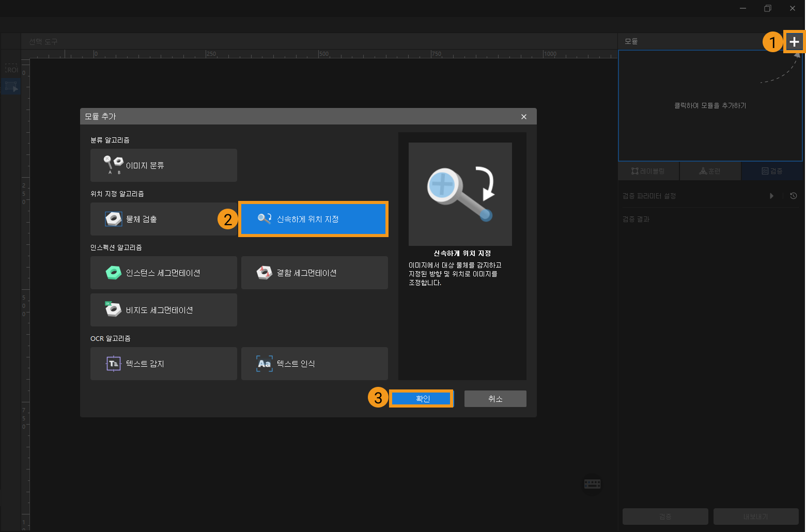Image resolution: width=806 pixels, height=532 pixels.
Task: Select the 물체 검출 module
Action: (x=163, y=219)
